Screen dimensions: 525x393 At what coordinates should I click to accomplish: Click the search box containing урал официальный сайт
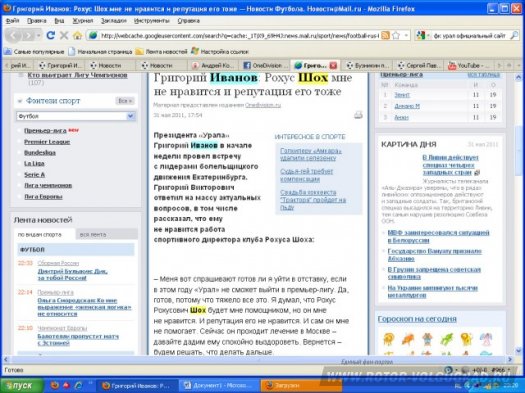click(470, 35)
